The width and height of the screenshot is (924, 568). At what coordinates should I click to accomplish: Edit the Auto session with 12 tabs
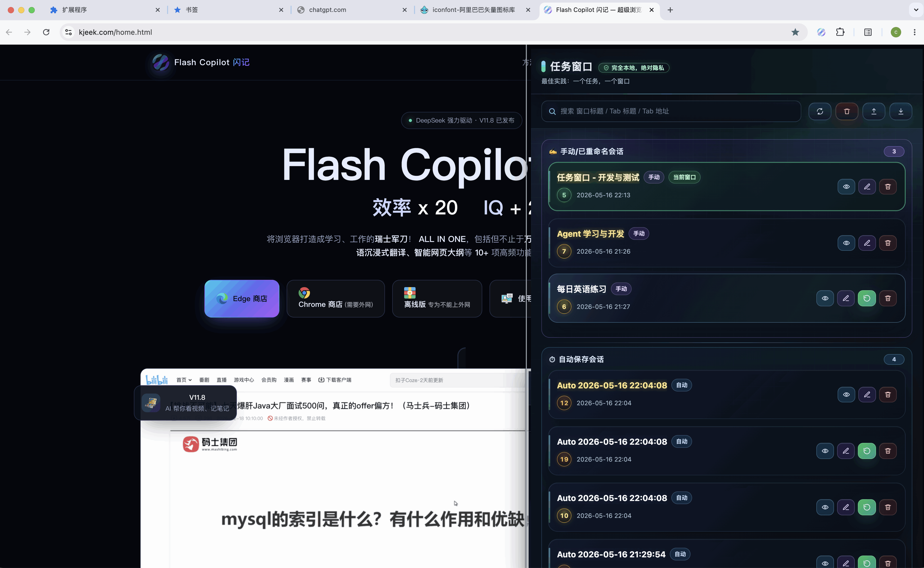(x=867, y=394)
